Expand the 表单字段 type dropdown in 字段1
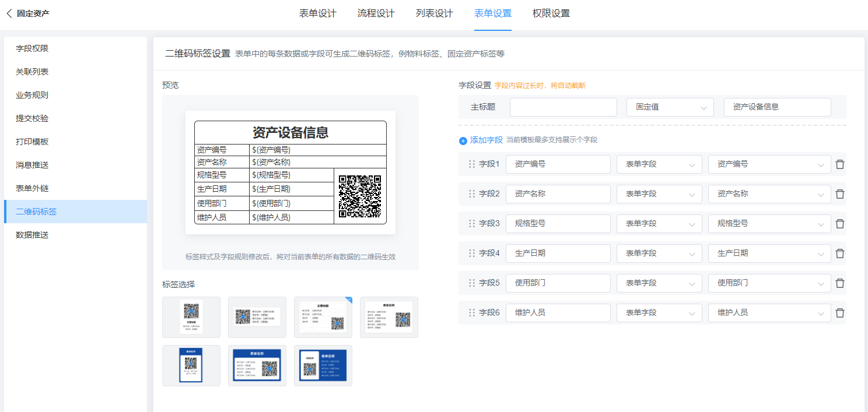This screenshot has width=868, height=412. point(659,164)
